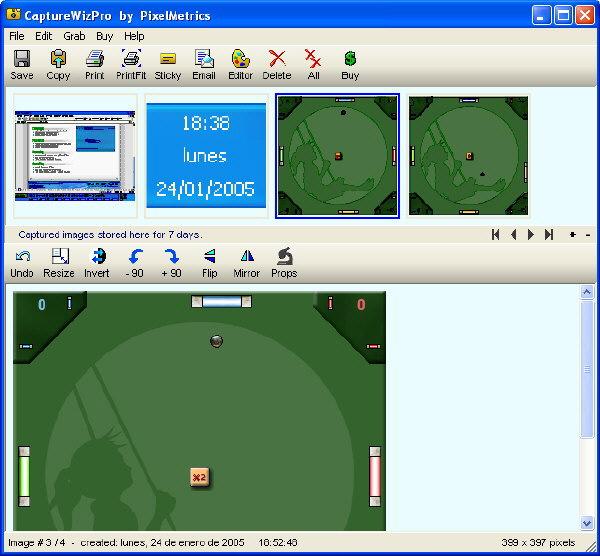Invert the image colors
The image size is (600, 556).
(97, 263)
